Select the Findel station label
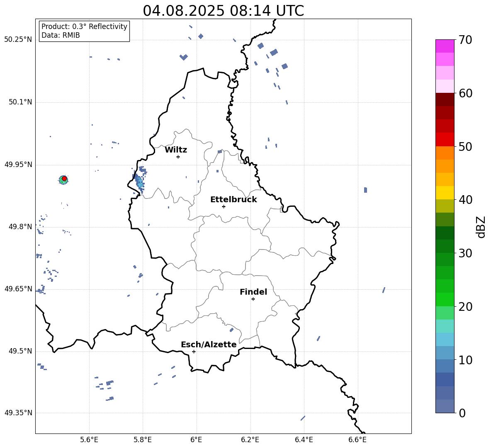 coord(253,292)
